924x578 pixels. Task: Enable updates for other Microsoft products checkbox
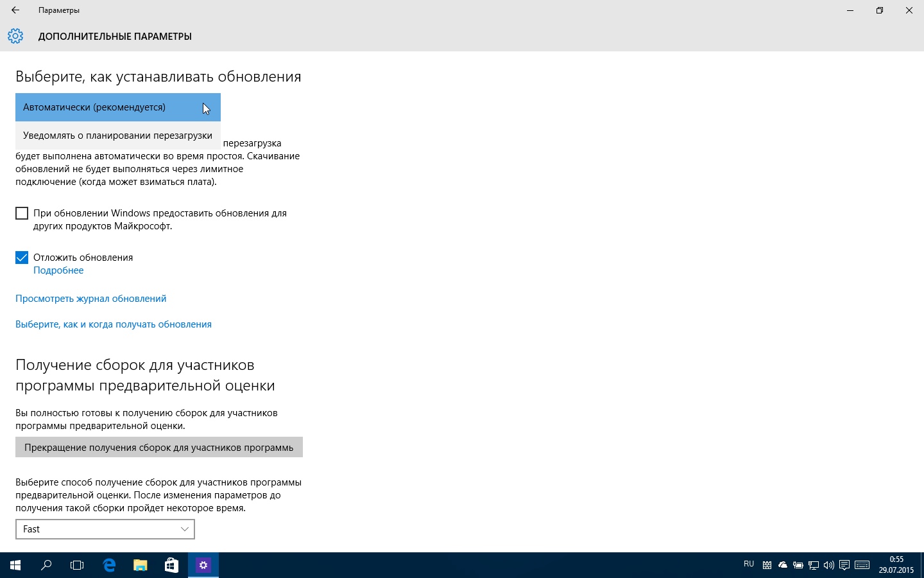click(22, 213)
